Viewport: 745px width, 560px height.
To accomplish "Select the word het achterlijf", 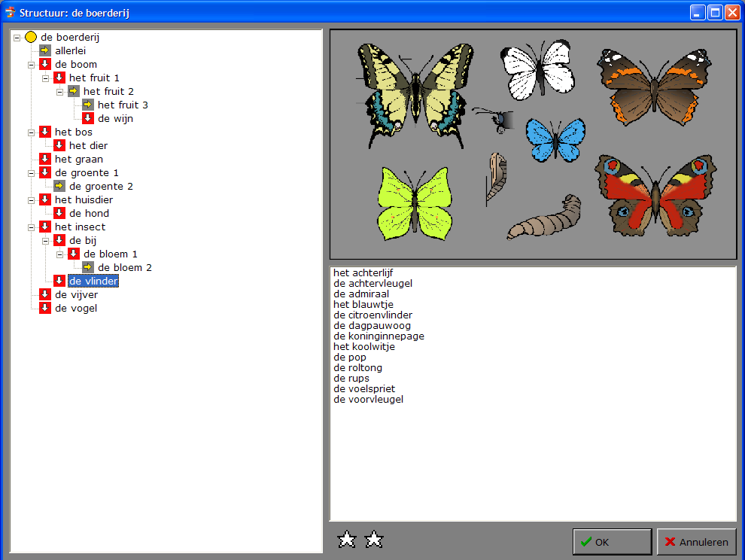I will point(363,273).
